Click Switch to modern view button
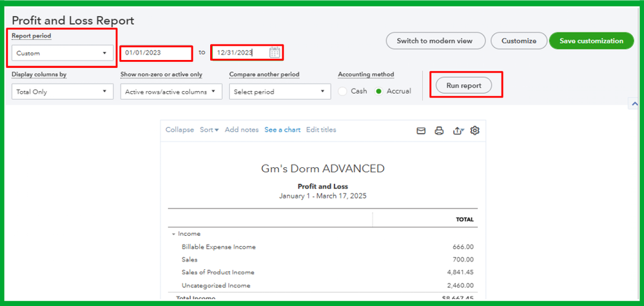Viewport: 644px width, 306px height. click(x=434, y=41)
